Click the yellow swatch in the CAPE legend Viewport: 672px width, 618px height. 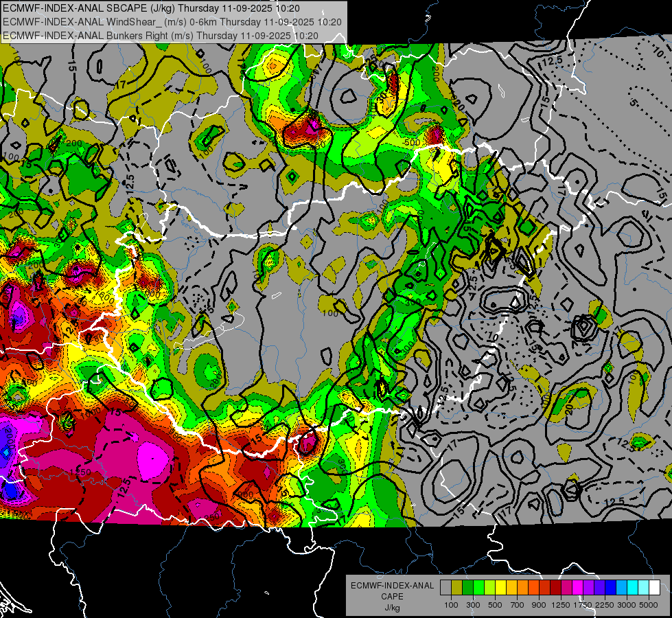[500, 587]
